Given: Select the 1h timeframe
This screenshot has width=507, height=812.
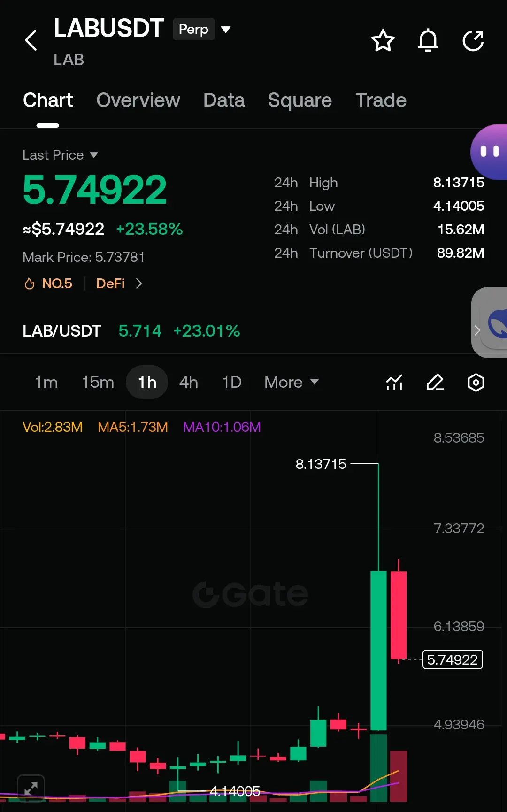Looking at the screenshot, I should [x=147, y=382].
